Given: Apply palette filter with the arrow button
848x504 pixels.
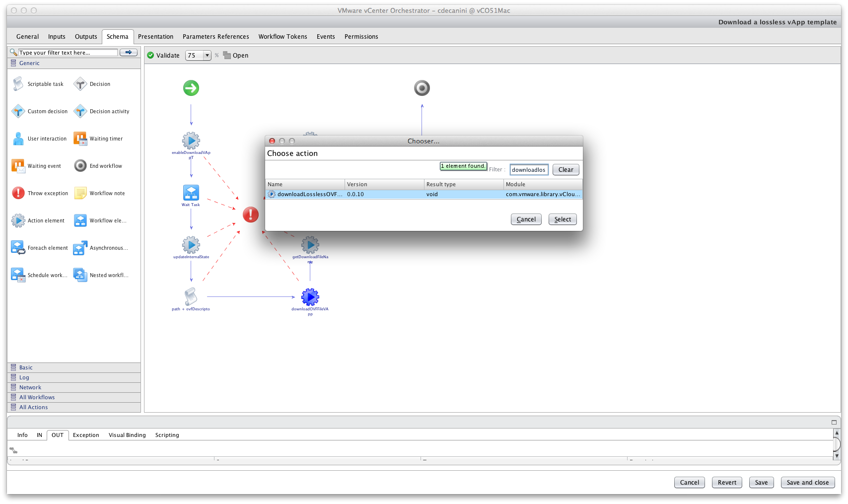Looking at the screenshot, I should (129, 52).
